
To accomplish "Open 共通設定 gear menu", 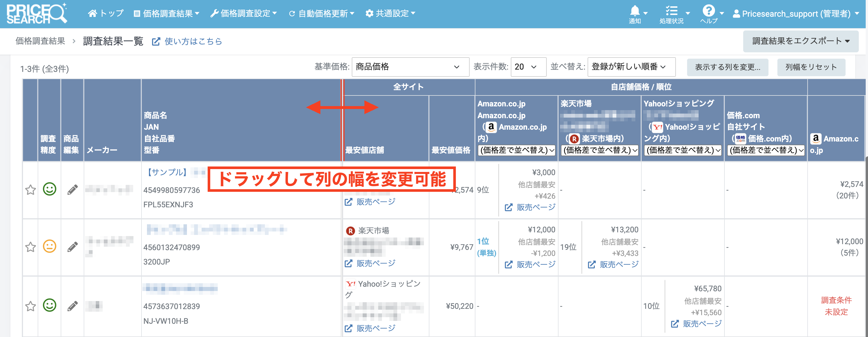I will click(x=391, y=14).
